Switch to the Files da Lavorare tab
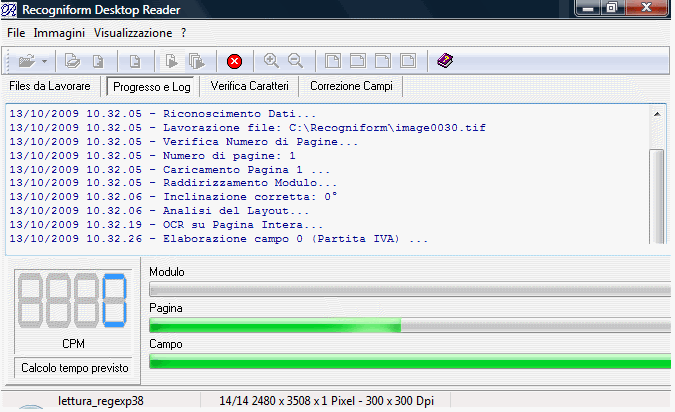Viewport: 675px width, 412px height. pyautogui.click(x=50, y=86)
